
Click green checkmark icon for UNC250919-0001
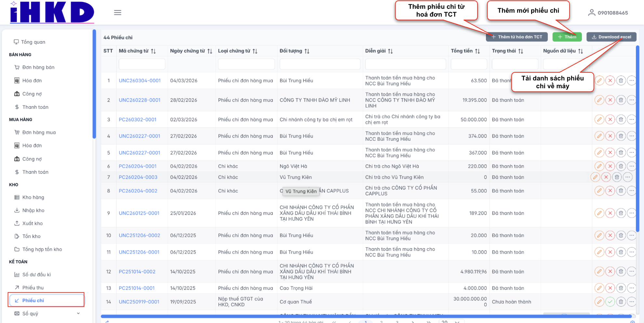click(x=610, y=302)
